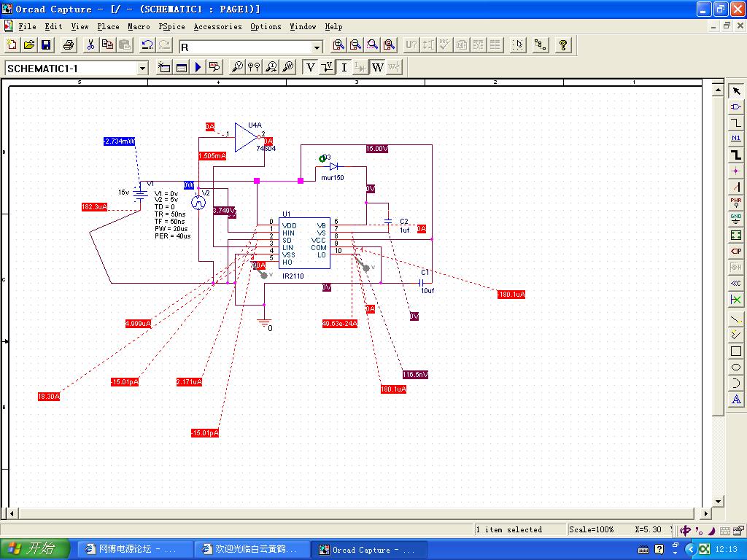
Task: Print the schematic page
Action: coord(69,45)
